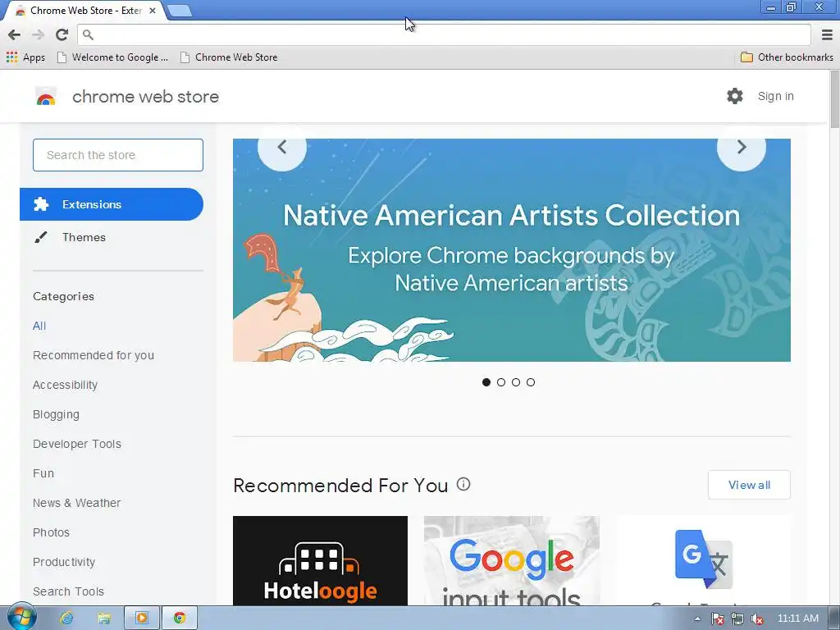Viewport: 840px width, 630px height.
Task: Open the Google Translate extension card
Action: click(703, 561)
